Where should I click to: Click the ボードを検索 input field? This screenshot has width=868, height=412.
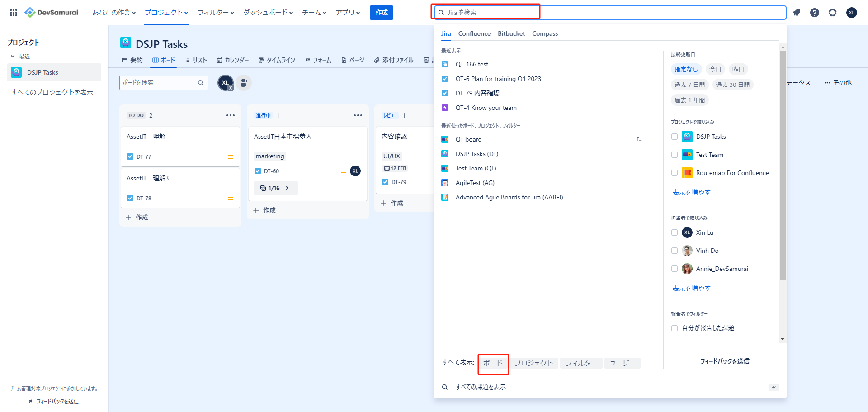[158, 83]
